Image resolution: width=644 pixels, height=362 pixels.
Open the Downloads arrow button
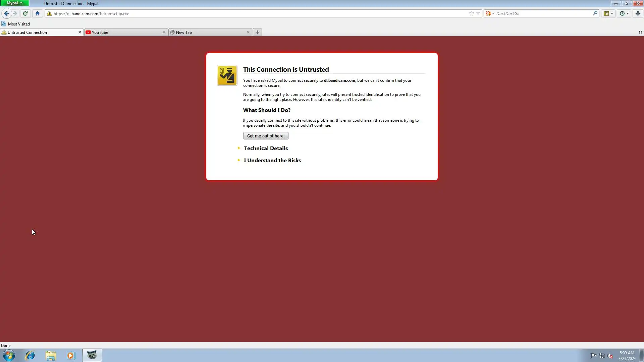point(638,13)
